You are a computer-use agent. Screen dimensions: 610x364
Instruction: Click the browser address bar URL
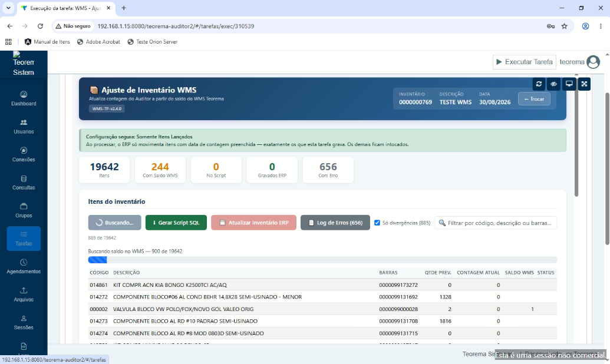pyautogui.click(x=176, y=26)
